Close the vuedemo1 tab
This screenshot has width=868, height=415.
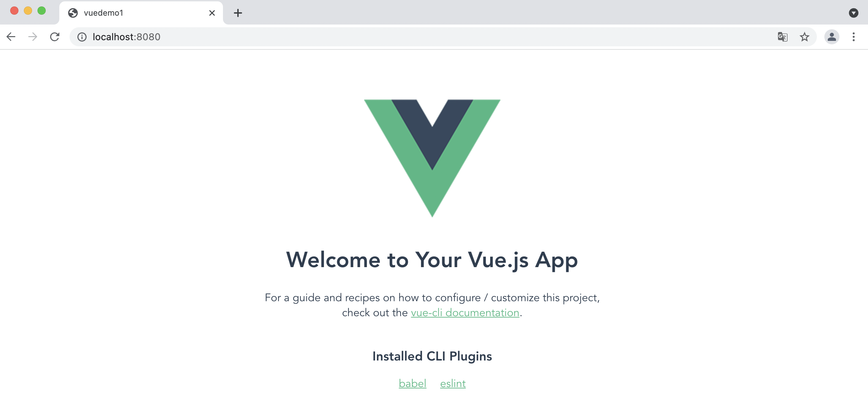[212, 13]
